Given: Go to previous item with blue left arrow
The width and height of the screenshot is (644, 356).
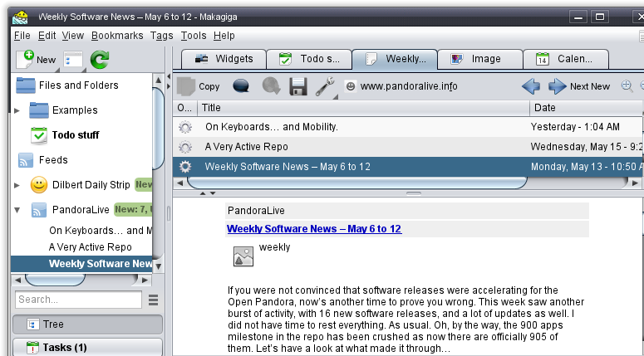Looking at the screenshot, I should click(531, 86).
